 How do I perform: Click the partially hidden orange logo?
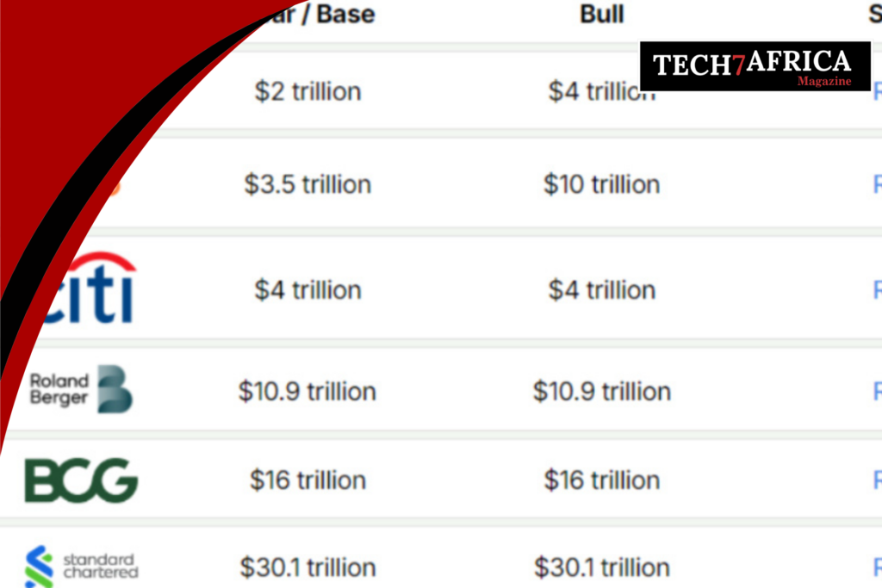tap(115, 187)
